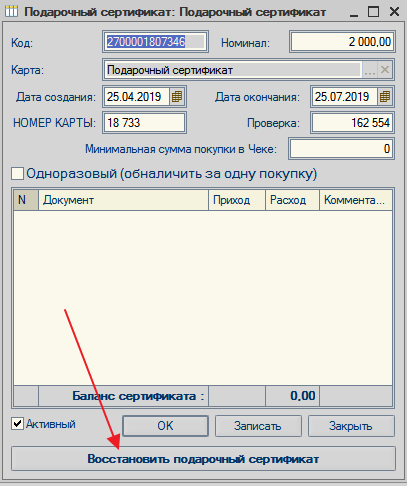Minimize the Подарочный сертификат window
407x486 pixels.
354,13
